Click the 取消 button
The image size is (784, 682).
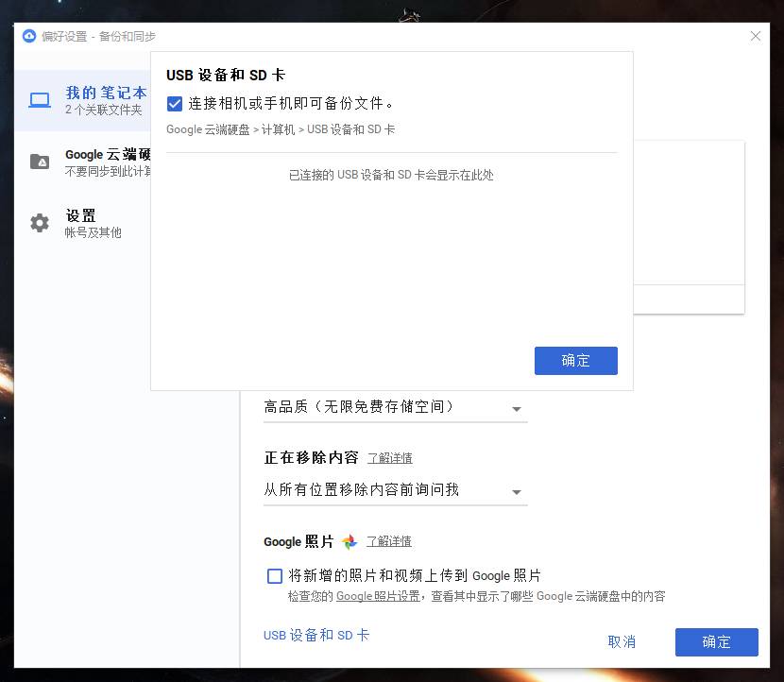coord(622,642)
